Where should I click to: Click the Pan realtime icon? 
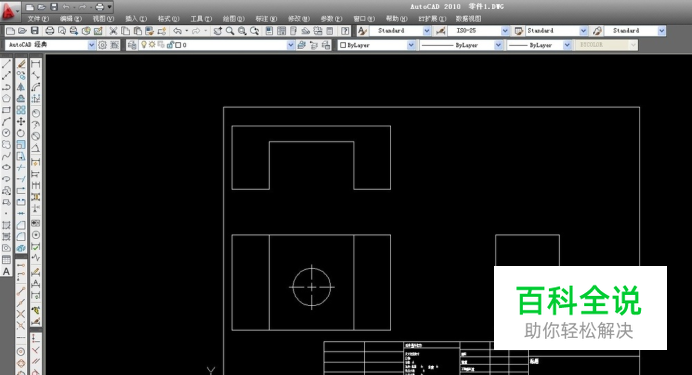coord(218,31)
